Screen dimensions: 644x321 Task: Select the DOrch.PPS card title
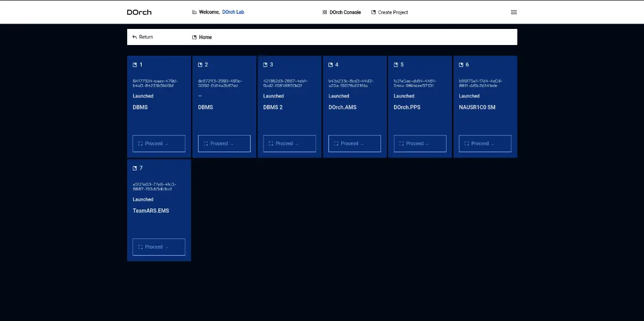[407, 107]
